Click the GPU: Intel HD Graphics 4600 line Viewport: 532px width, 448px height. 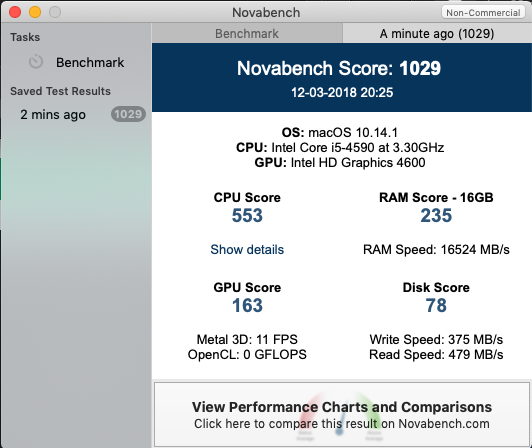[340, 163]
